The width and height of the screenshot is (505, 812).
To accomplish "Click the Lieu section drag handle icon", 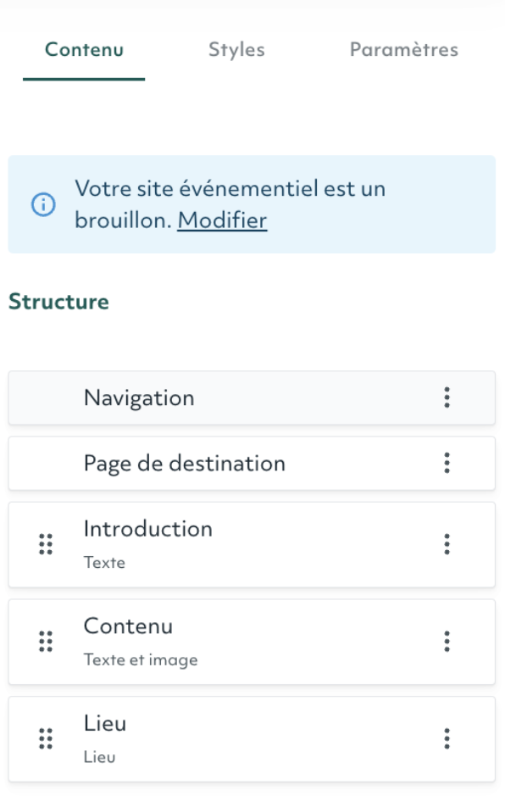I will coord(46,738).
